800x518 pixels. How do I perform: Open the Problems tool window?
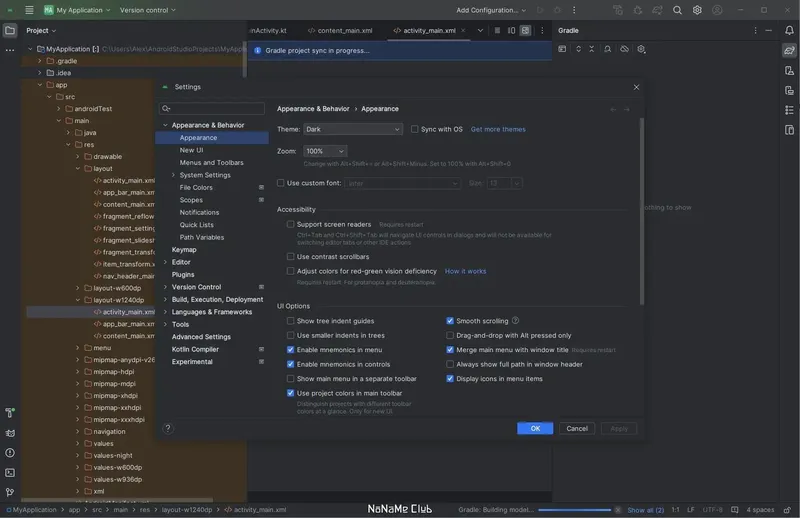[10, 453]
